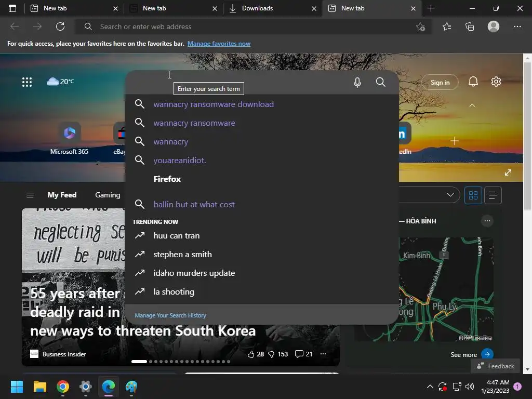Open File Explorer from taskbar
Image resolution: width=532 pixels, height=399 pixels.
(39, 387)
